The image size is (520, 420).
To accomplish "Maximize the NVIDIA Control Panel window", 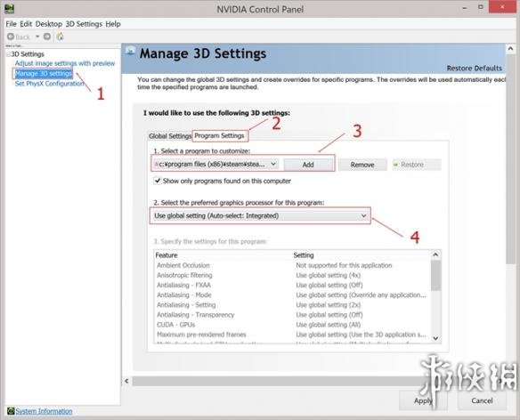I will [481, 7].
